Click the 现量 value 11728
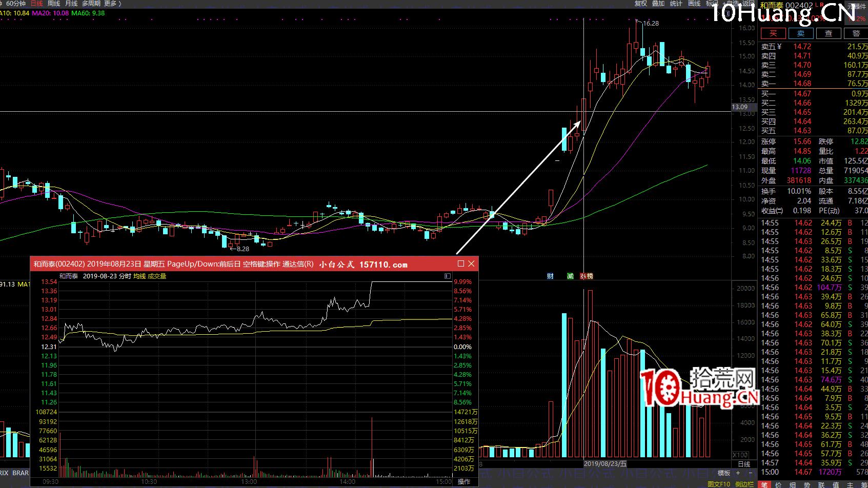Image resolution: width=868 pixels, height=488 pixels. click(x=801, y=171)
